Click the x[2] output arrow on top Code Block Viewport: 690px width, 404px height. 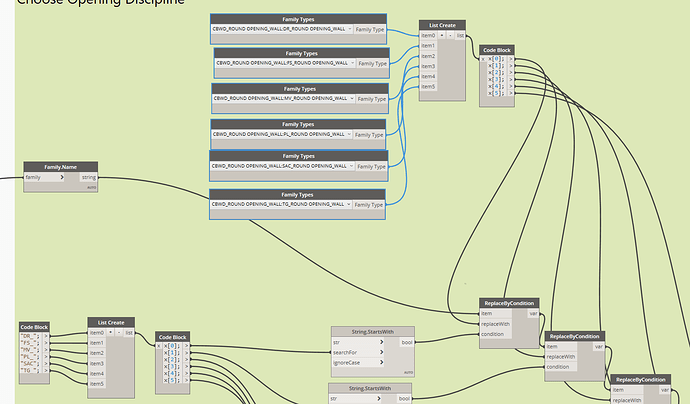[x=511, y=72]
